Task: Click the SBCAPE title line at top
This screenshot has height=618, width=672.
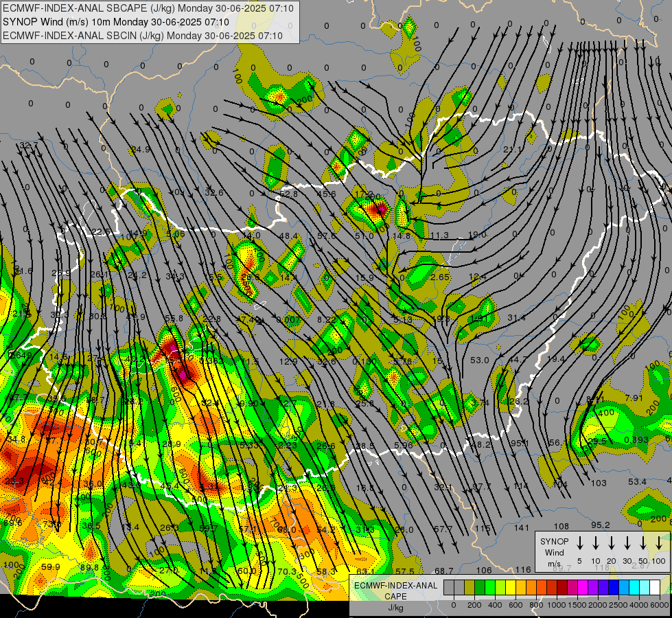Action: click(x=148, y=8)
